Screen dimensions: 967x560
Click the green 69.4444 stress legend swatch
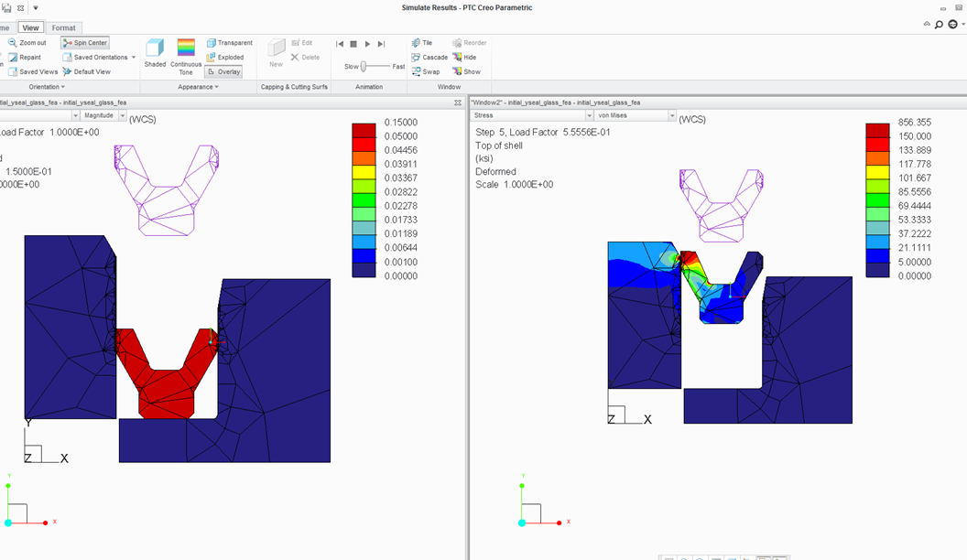tap(877, 199)
